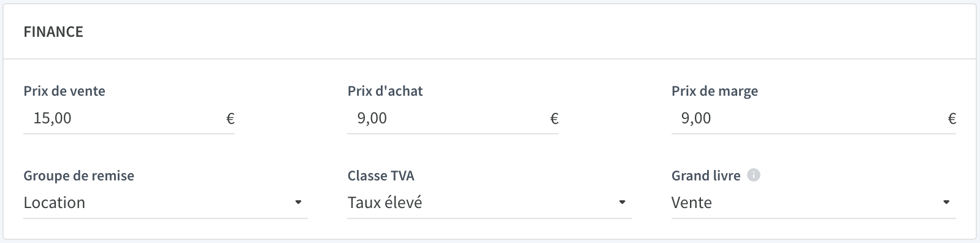980x243 pixels.
Task: Open the Groupe de remise dropdown
Action: coord(166,202)
